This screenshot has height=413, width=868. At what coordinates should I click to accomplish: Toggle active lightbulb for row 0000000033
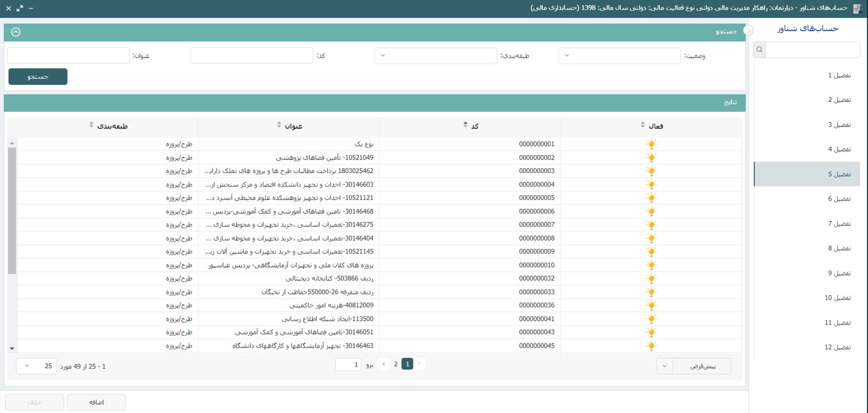coord(651,292)
